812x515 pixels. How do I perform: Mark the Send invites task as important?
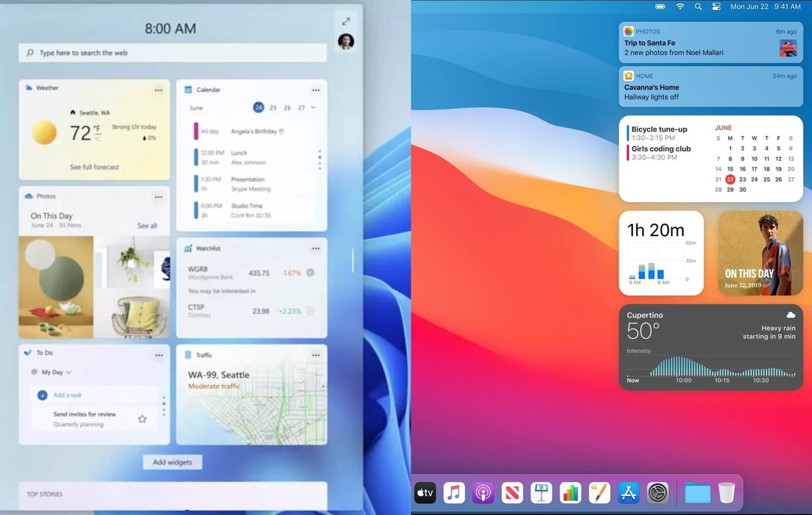point(143,419)
